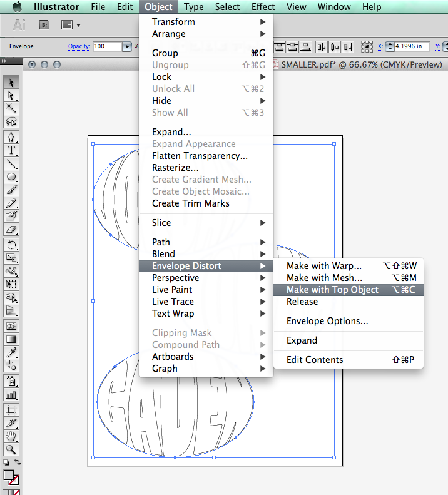
Task: Select the Ellipse tool
Action: [x=11, y=176]
